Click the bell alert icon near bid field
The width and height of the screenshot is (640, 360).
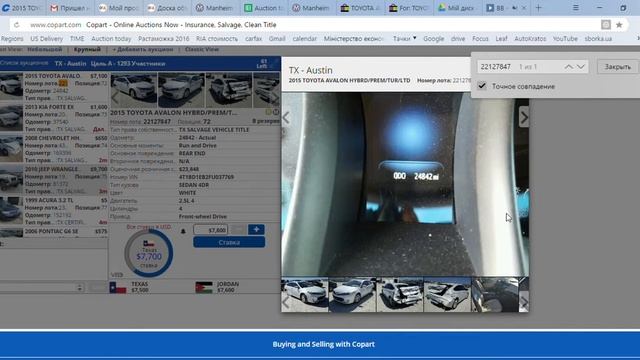point(183,231)
